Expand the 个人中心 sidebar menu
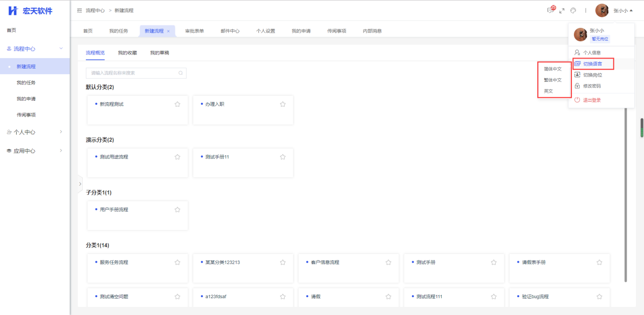Screen dimensions: 644x315 click(61, 132)
